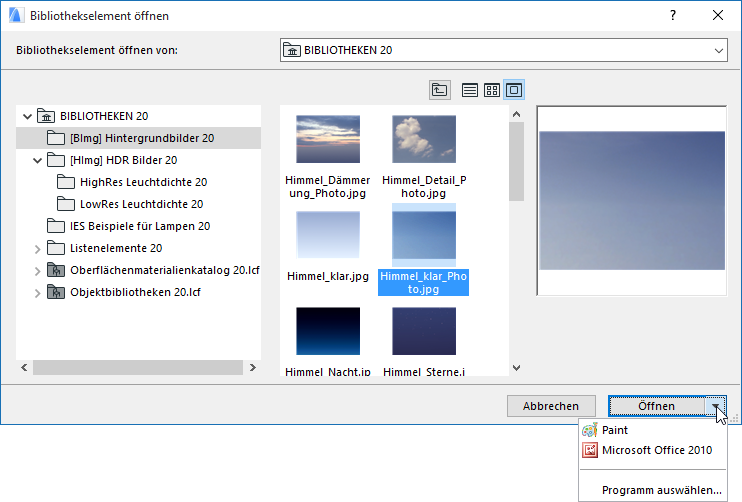Select the Himmel_klar.jpg thumbnail

coord(328,235)
